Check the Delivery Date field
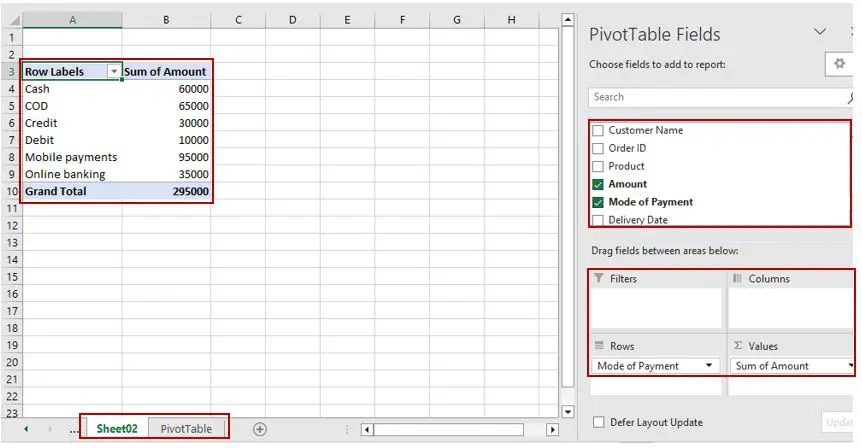This screenshot has height=448, width=862. pos(598,220)
